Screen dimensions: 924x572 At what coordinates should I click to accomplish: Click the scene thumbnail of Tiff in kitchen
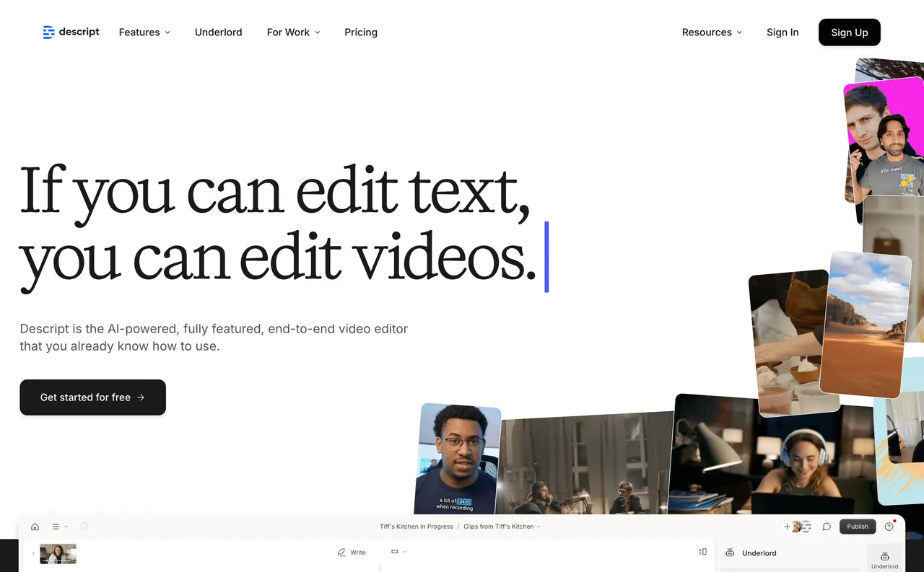pyautogui.click(x=58, y=554)
